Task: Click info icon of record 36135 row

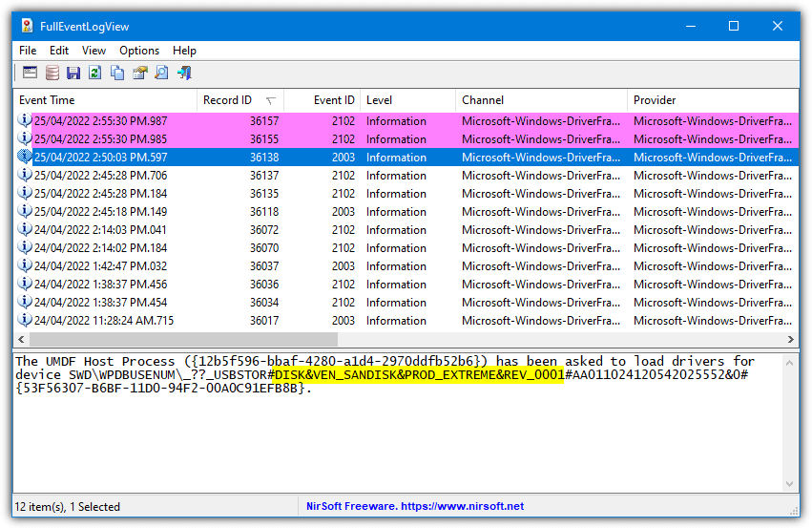Action: pyautogui.click(x=25, y=193)
